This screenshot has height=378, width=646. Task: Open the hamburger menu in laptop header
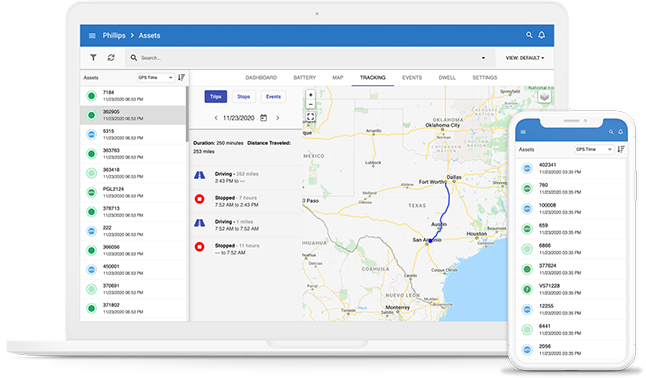coord(92,35)
